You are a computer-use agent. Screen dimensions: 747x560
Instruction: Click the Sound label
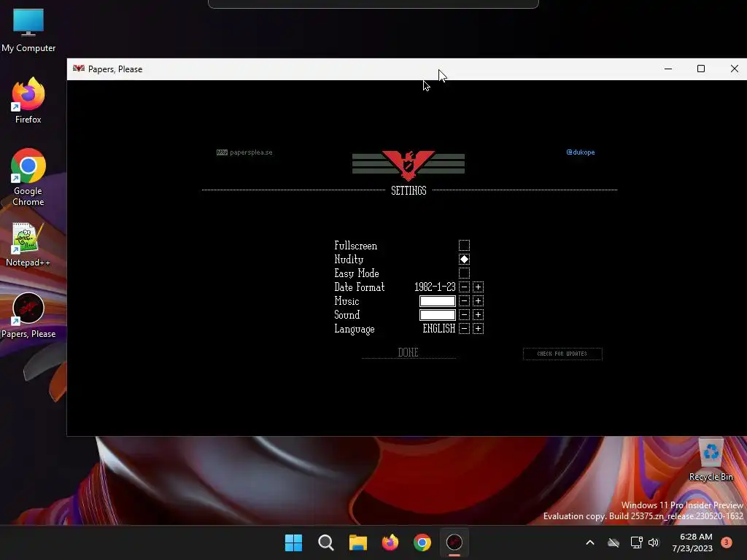[x=347, y=315]
